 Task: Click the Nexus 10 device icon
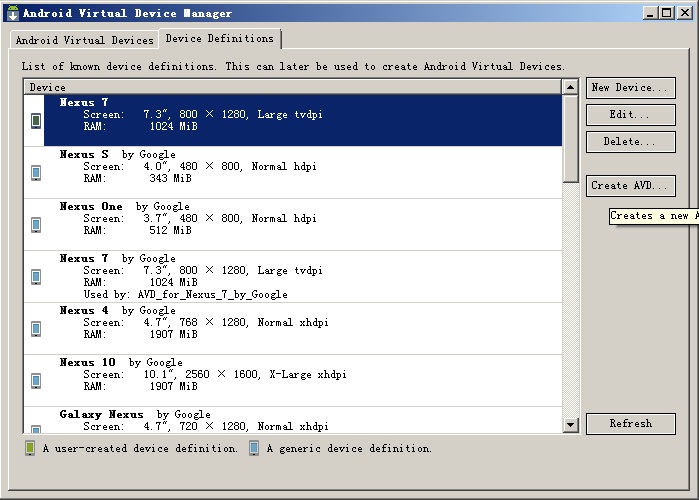pyautogui.click(x=36, y=381)
